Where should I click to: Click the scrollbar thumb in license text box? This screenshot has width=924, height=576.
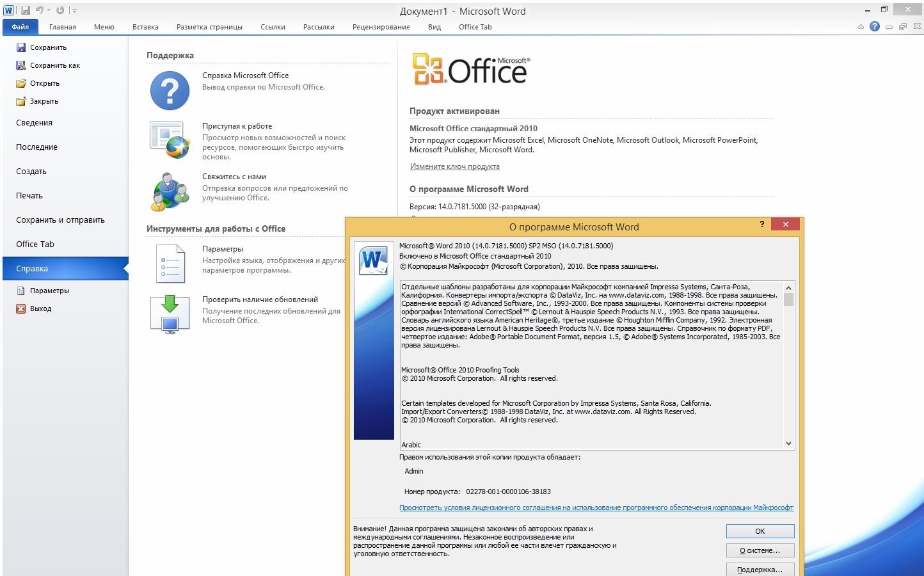coord(788,300)
